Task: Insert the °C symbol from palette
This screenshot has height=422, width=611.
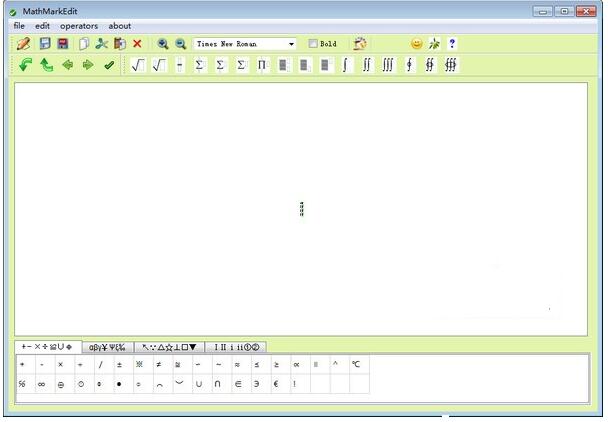Action: (x=355, y=365)
